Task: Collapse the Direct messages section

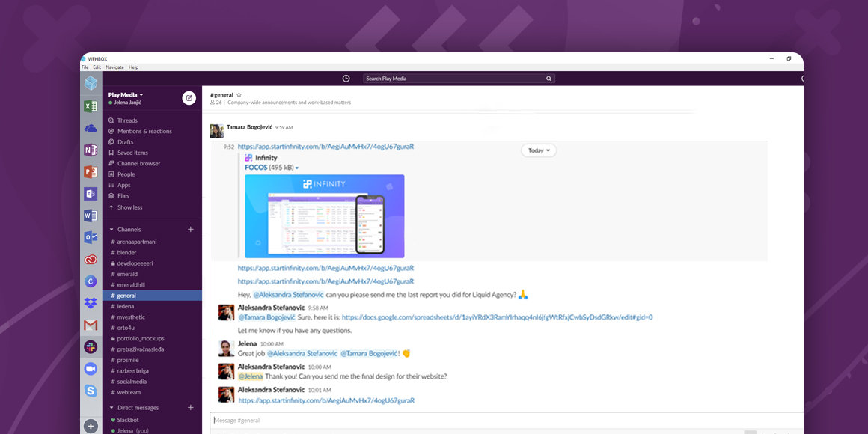Action: [x=111, y=407]
